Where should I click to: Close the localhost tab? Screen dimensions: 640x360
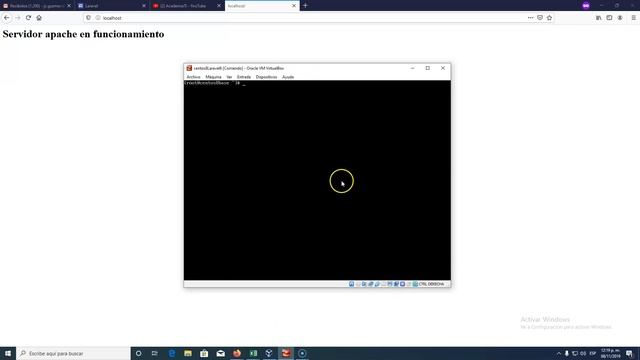click(x=294, y=6)
